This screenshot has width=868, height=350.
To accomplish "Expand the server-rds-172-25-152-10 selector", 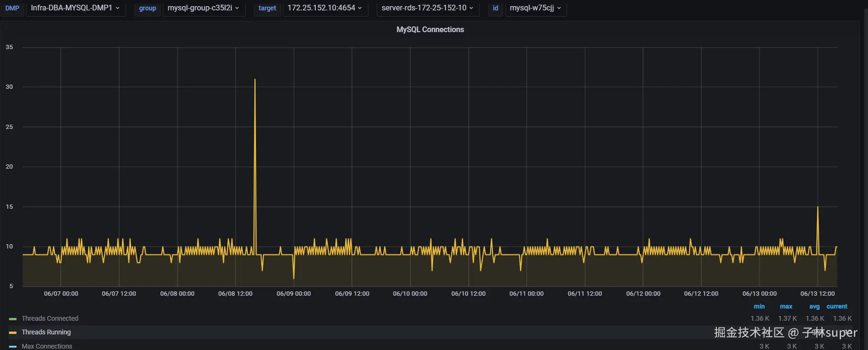I will [x=428, y=8].
